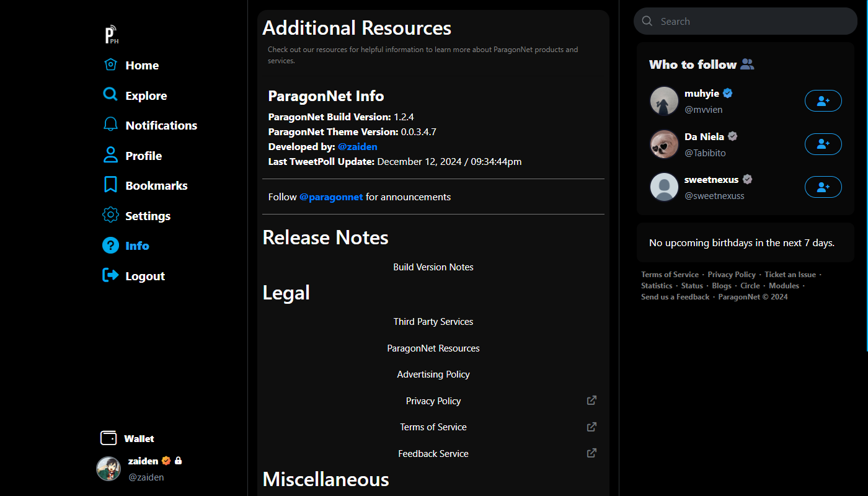Image resolution: width=868 pixels, height=496 pixels.
Task: Go to Home in sidebar
Action: pyautogui.click(x=141, y=65)
